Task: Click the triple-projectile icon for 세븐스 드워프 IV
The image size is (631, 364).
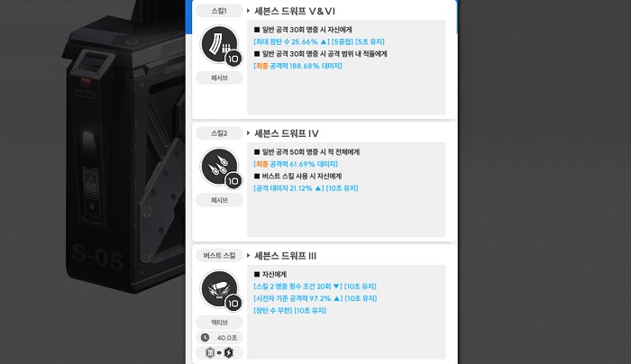Action: click(x=219, y=166)
